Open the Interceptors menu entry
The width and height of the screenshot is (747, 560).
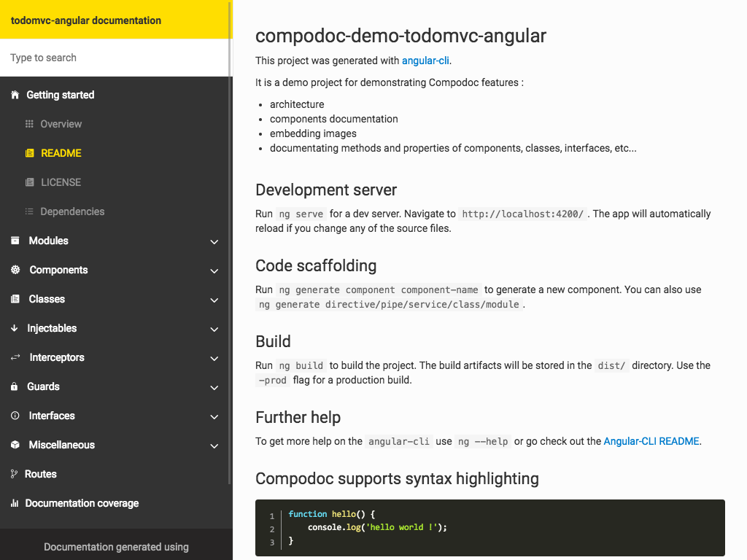pyautogui.click(x=57, y=357)
